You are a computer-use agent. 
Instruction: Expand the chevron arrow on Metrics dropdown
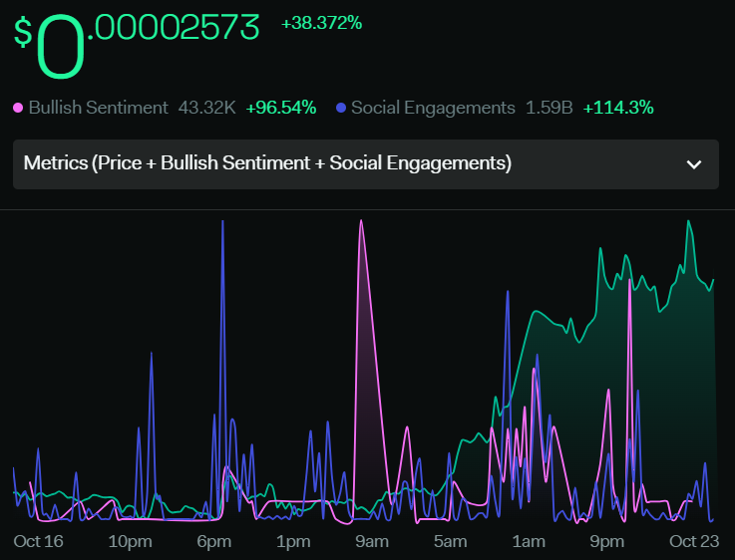(694, 164)
